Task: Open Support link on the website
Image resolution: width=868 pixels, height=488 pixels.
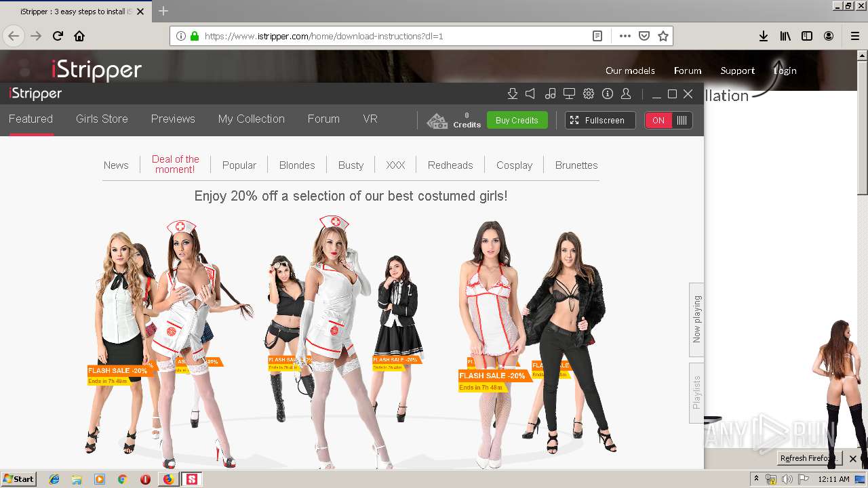Action: pos(738,70)
